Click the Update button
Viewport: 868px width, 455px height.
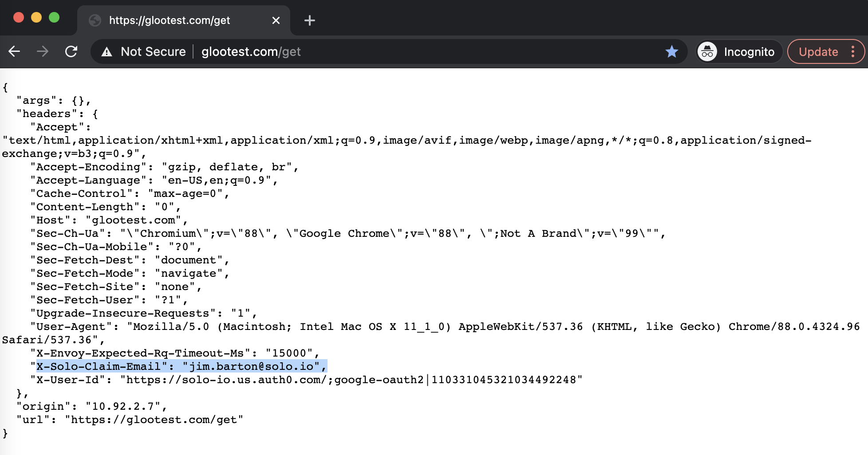coord(818,52)
